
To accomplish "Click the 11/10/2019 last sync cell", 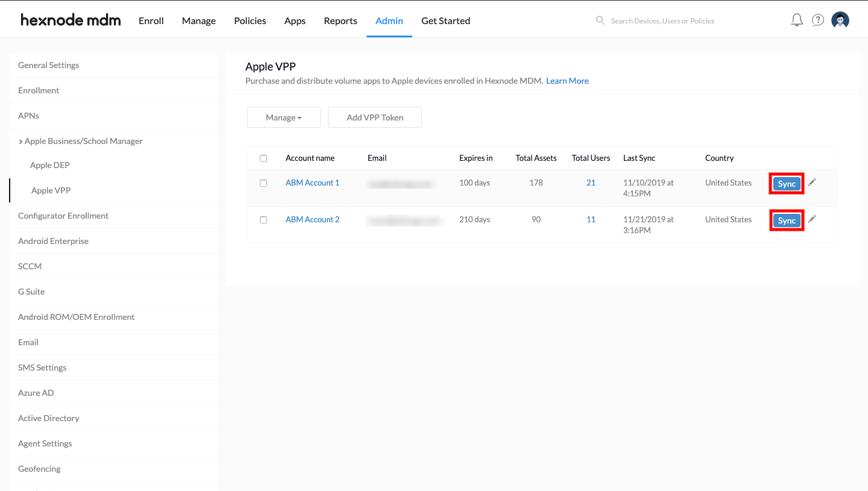I will point(649,188).
